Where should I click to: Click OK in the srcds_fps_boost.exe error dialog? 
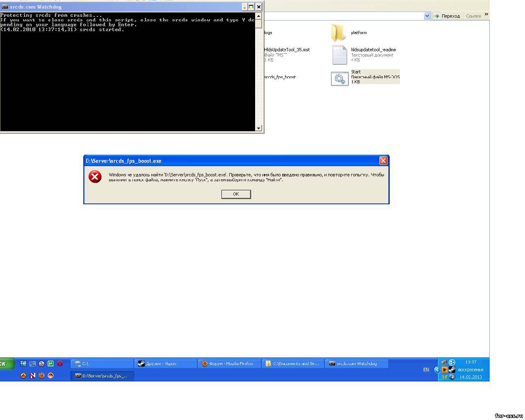tap(236, 194)
